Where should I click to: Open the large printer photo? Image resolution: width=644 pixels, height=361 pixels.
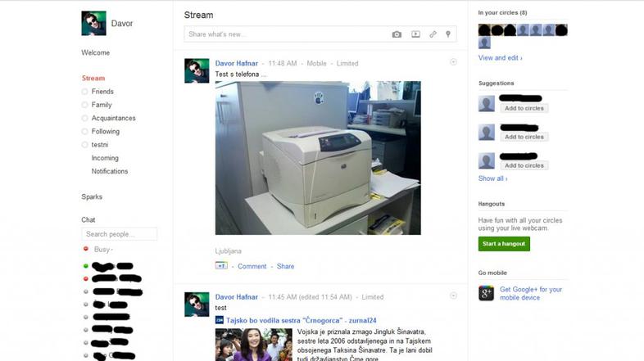click(x=318, y=158)
